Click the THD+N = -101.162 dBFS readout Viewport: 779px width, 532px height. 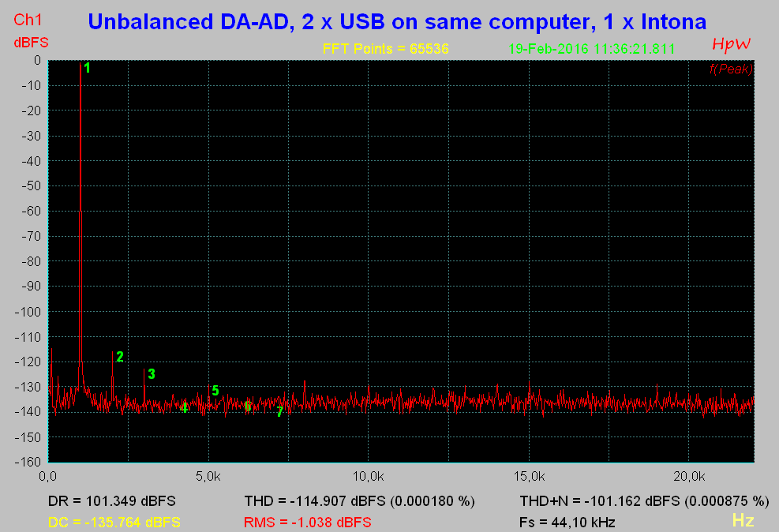click(x=643, y=501)
